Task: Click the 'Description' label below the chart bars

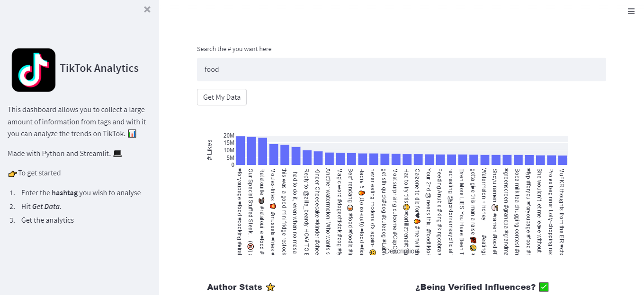Action: coord(401,251)
